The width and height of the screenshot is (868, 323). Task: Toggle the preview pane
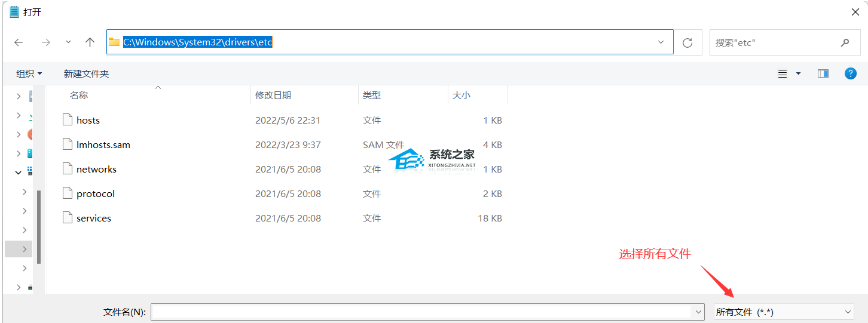click(823, 73)
